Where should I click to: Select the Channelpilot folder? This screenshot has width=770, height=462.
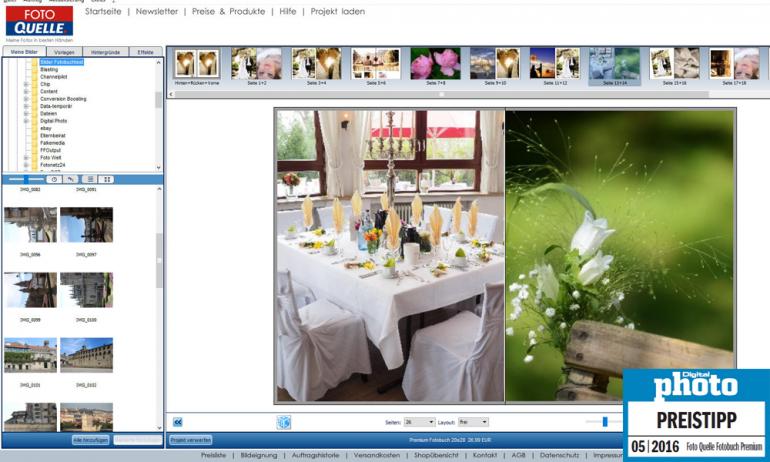pos(54,77)
